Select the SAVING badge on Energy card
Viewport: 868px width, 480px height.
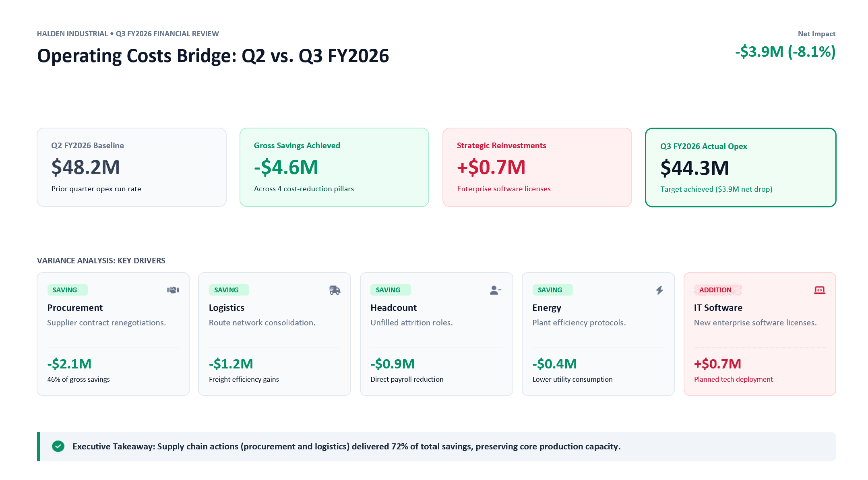(x=553, y=290)
